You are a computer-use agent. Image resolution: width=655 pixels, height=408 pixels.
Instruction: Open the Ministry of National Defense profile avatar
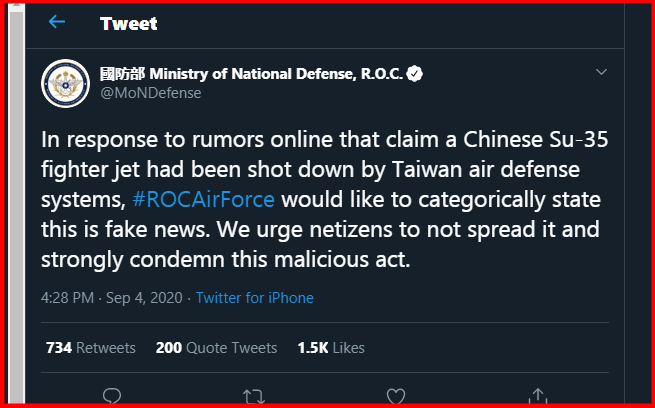pyautogui.click(x=65, y=84)
